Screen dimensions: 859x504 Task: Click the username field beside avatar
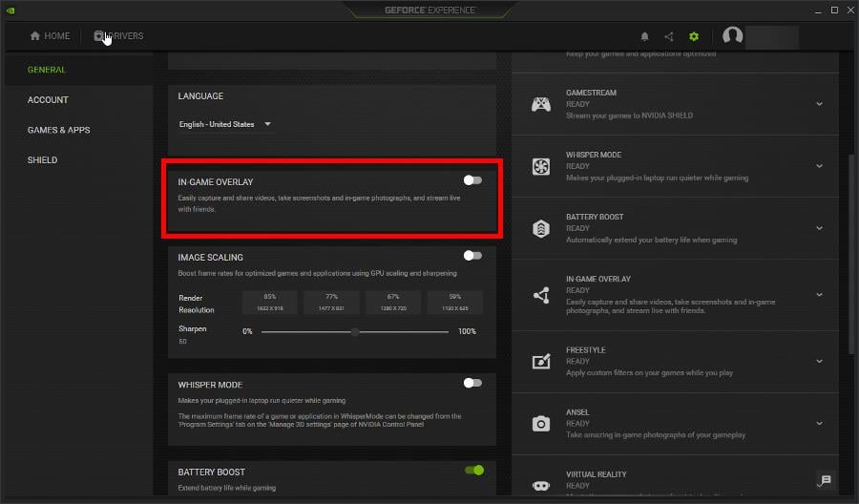(x=772, y=36)
